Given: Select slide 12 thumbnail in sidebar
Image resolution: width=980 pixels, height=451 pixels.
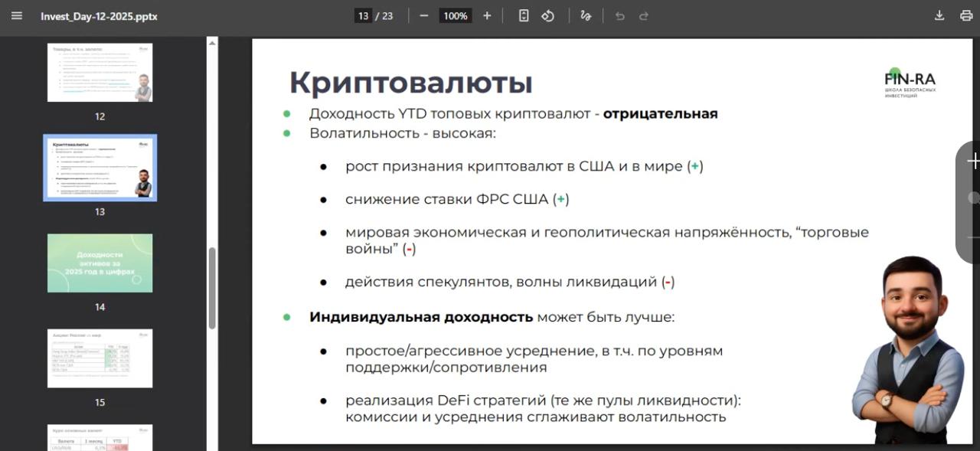Looking at the screenshot, I should point(100,72).
